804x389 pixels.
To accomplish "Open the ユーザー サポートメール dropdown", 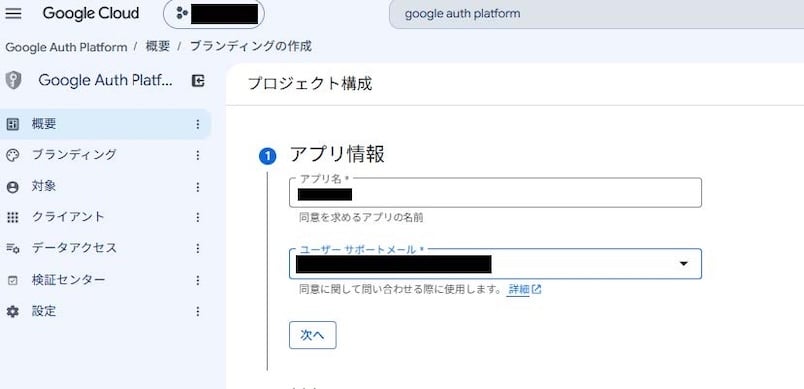I will pyautogui.click(x=495, y=264).
